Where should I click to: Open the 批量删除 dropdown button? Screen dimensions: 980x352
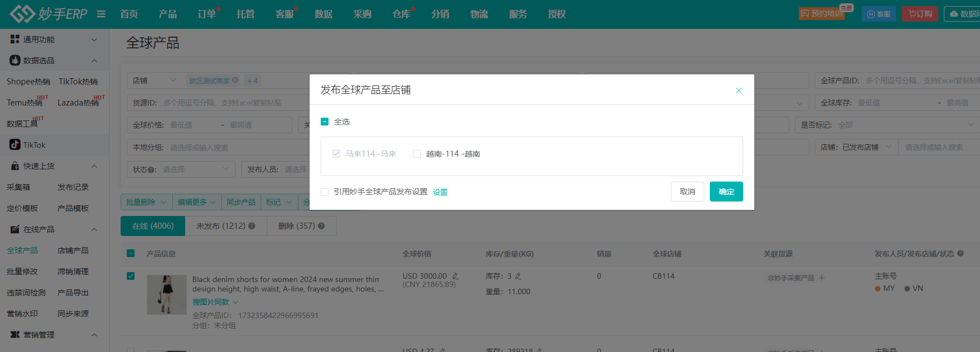(146, 202)
